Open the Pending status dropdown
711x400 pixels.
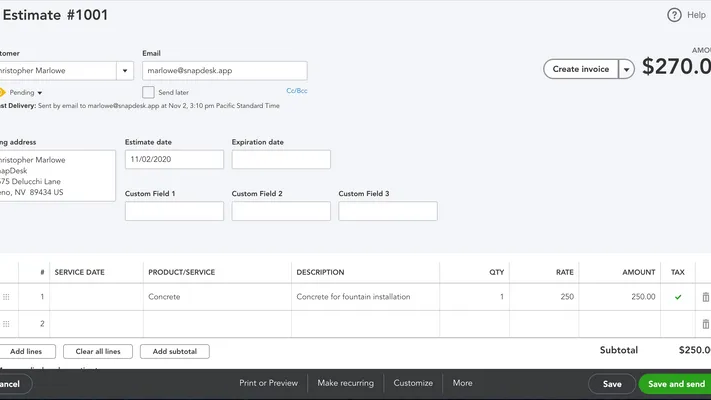pos(27,92)
